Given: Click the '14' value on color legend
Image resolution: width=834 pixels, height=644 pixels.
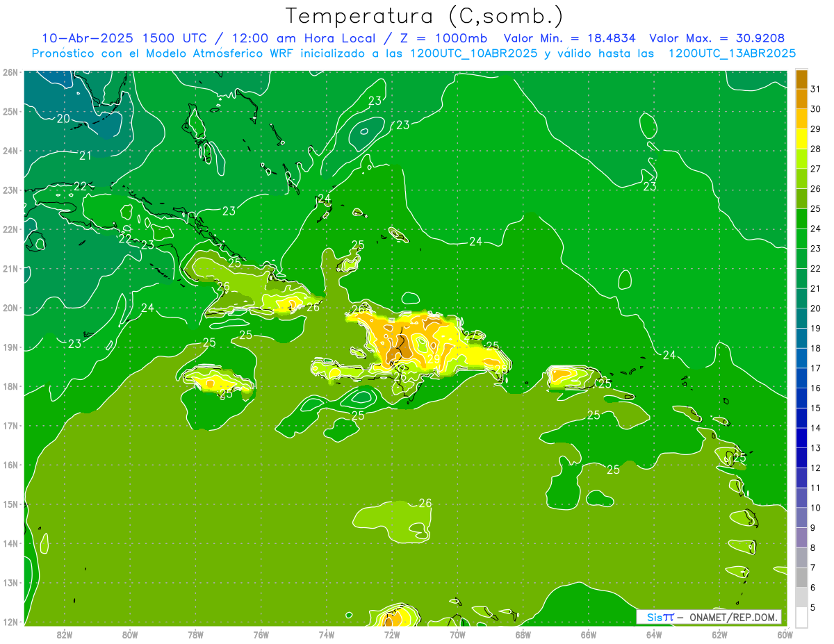Looking at the screenshot, I should point(816,428).
